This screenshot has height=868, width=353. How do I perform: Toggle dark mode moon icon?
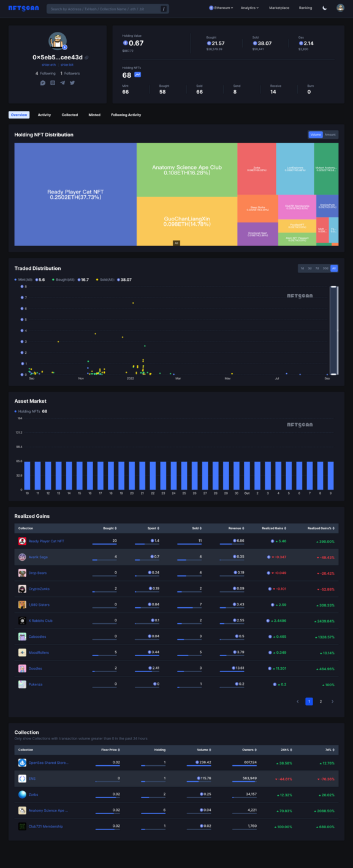pyautogui.click(x=325, y=8)
